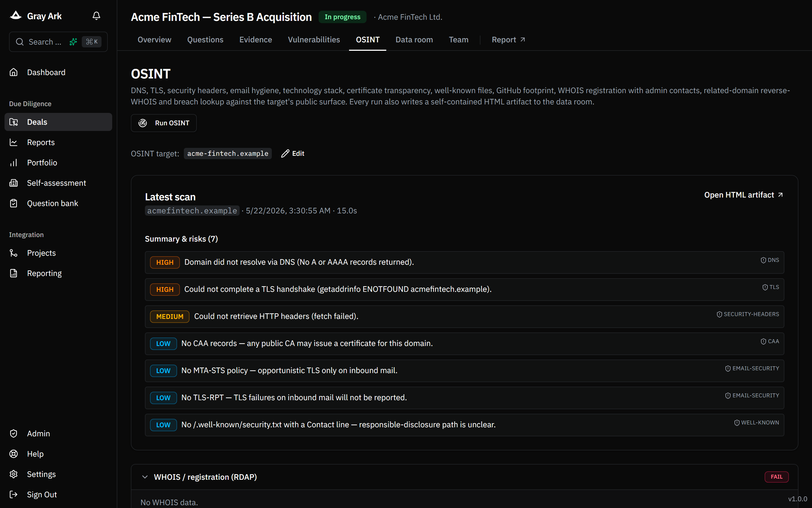Switch to the Team tab

click(459, 40)
